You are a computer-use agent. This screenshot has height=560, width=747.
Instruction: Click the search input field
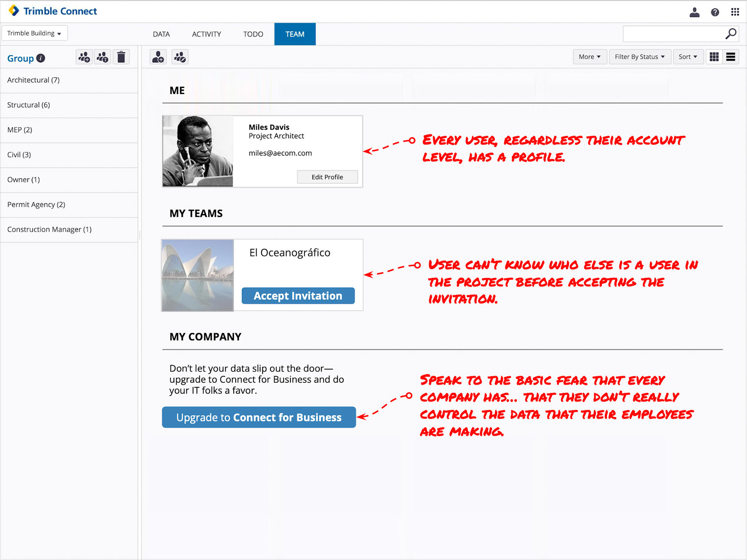pyautogui.click(x=673, y=34)
